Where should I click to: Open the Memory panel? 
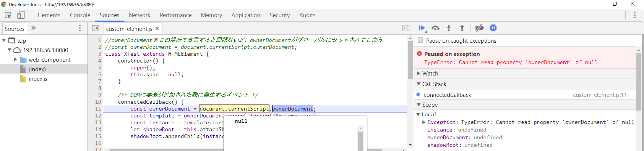(x=211, y=15)
